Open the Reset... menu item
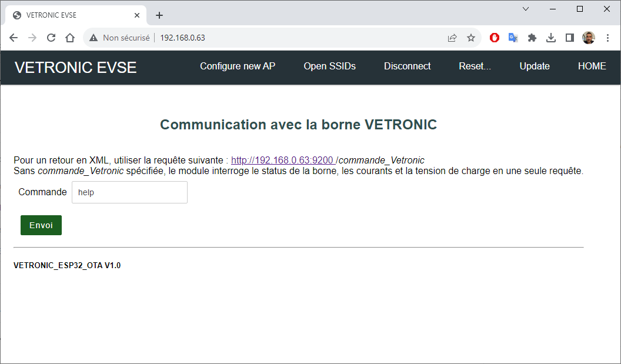 tap(475, 66)
